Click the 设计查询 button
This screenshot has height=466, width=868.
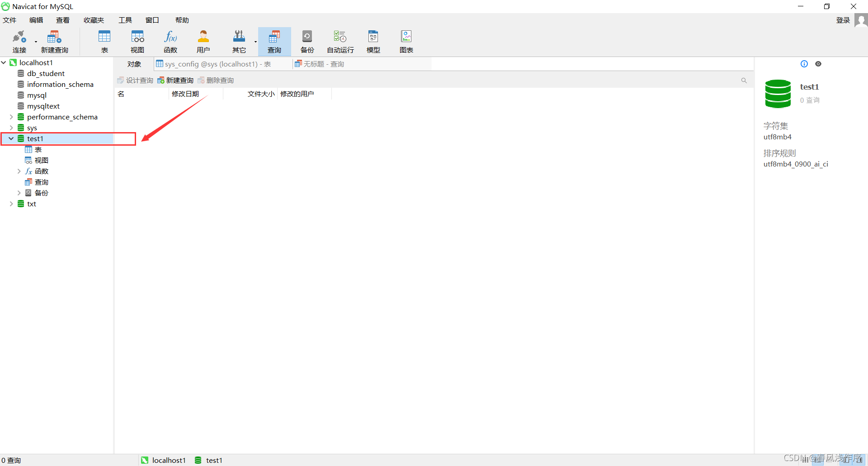135,81
